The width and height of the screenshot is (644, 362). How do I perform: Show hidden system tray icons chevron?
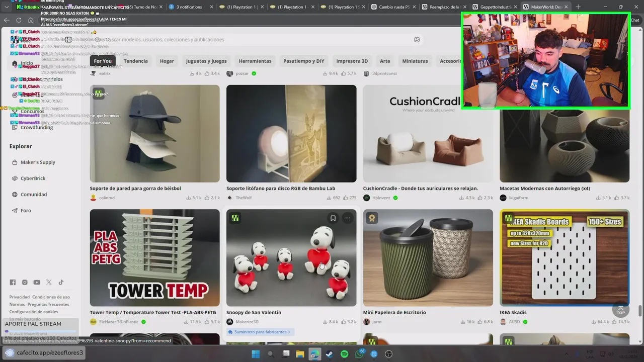(x=568, y=354)
